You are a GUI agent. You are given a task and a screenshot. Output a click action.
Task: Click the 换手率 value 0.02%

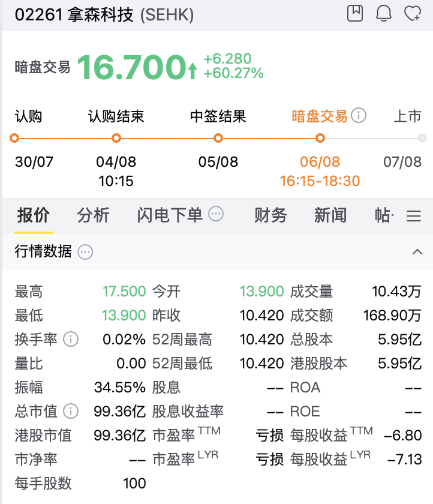coord(124,340)
